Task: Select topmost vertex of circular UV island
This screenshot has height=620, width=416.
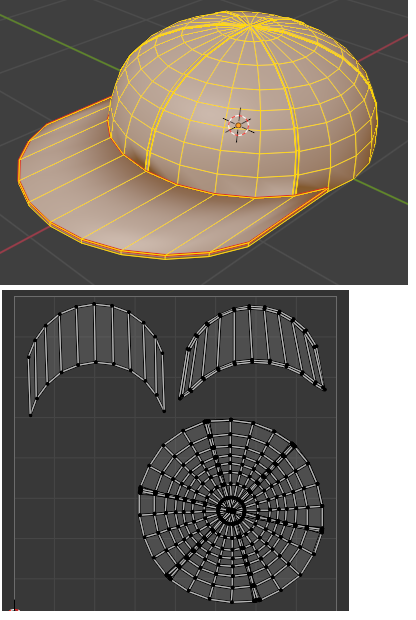Action: [231, 420]
